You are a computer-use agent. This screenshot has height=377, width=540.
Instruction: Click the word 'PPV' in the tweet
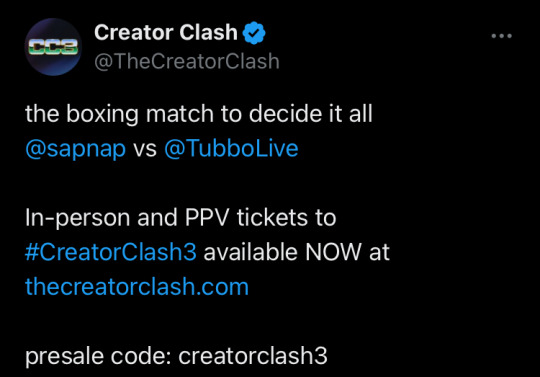(207, 218)
